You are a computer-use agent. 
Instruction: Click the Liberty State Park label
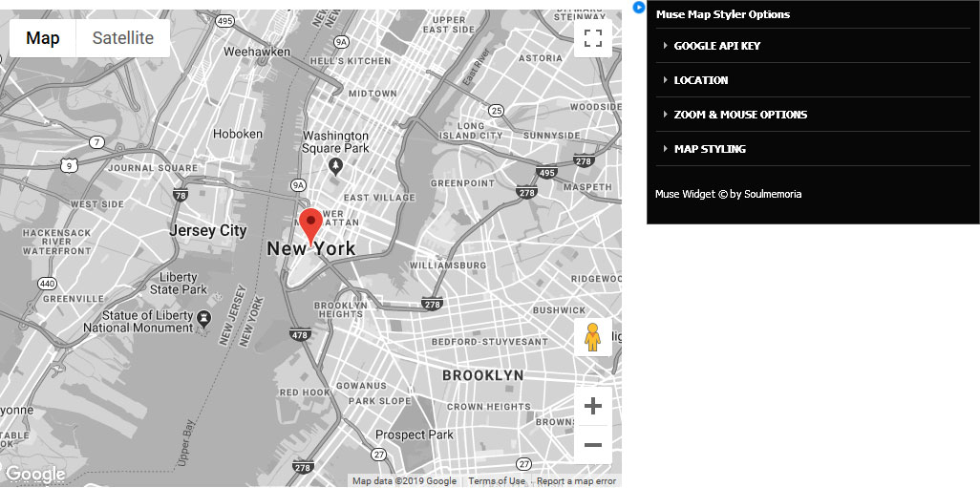tap(178, 283)
